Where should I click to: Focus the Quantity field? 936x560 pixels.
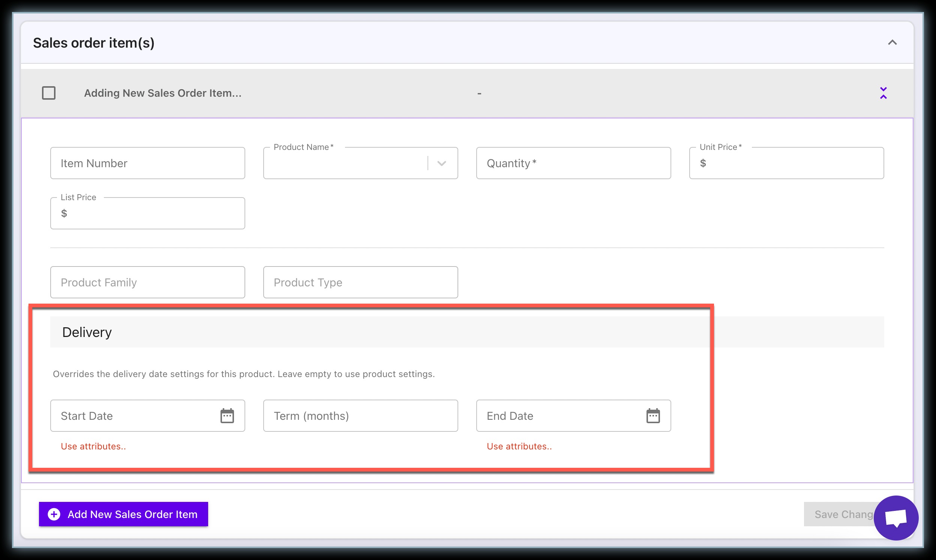pos(573,163)
